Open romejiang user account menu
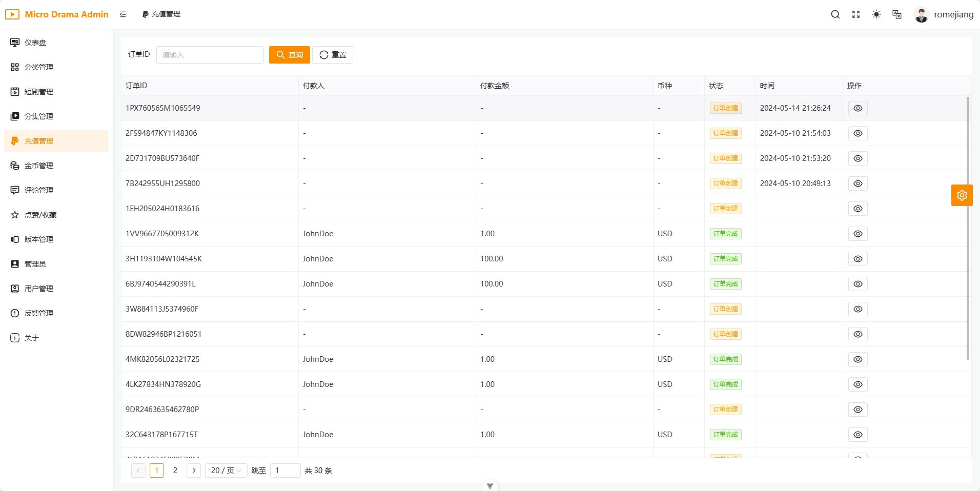Viewport: 980px width, 491px height. [x=944, y=14]
